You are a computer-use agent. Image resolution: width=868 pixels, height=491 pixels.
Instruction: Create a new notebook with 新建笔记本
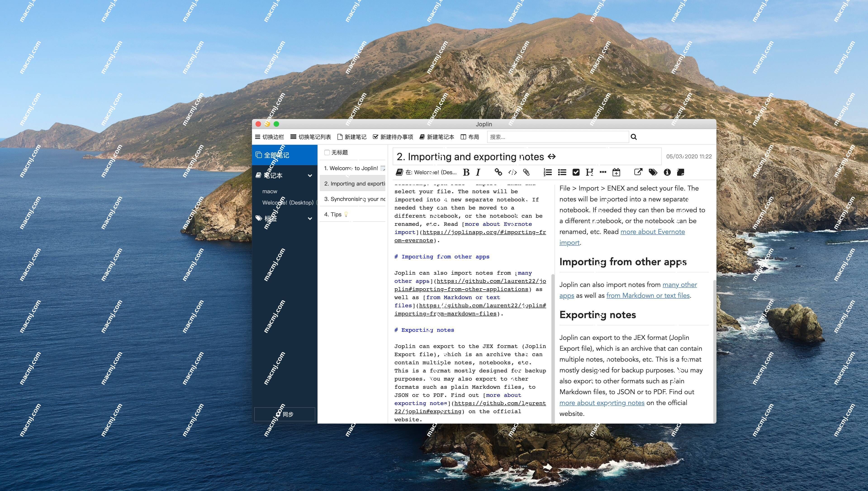coord(437,137)
